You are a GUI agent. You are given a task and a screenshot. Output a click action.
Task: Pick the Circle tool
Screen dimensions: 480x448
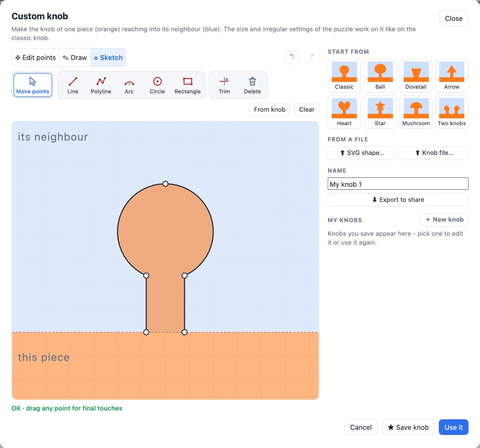tap(157, 85)
